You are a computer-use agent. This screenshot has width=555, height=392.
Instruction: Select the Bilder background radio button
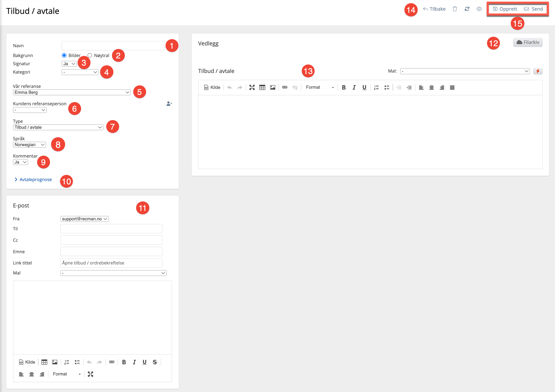(x=64, y=55)
